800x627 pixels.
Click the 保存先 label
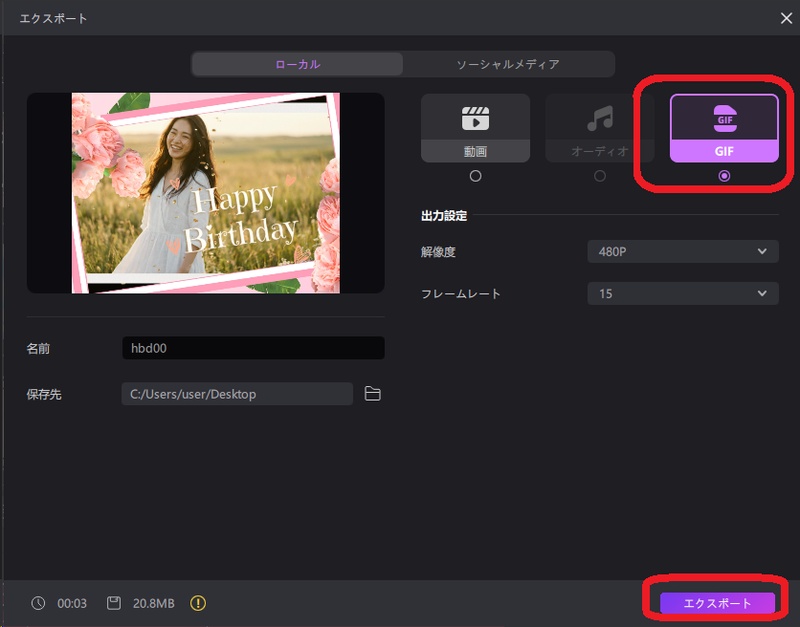(x=44, y=394)
